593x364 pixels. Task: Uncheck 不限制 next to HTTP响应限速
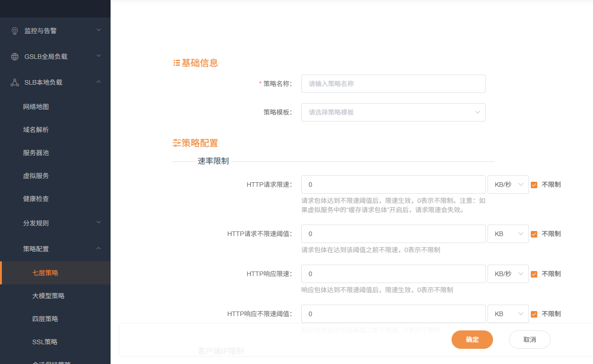534,273
